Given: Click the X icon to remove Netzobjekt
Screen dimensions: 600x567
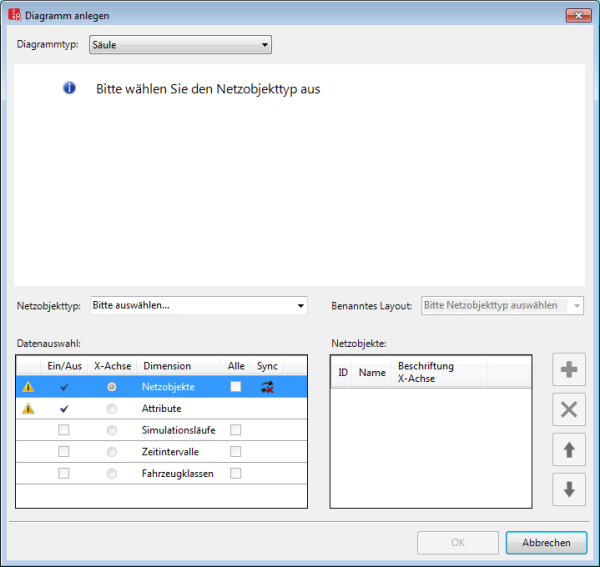Looking at the screenshot, I should (x=569, y=409).
